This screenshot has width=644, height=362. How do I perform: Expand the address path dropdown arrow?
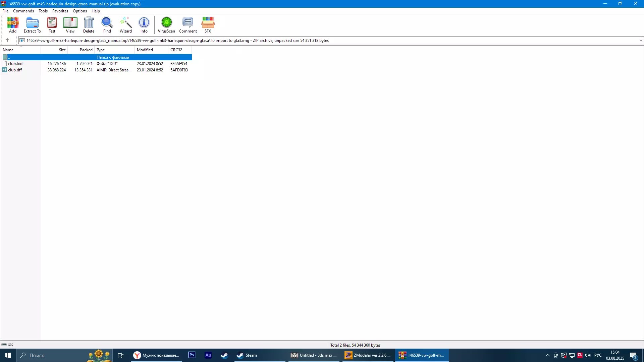(x=641, y=41)
